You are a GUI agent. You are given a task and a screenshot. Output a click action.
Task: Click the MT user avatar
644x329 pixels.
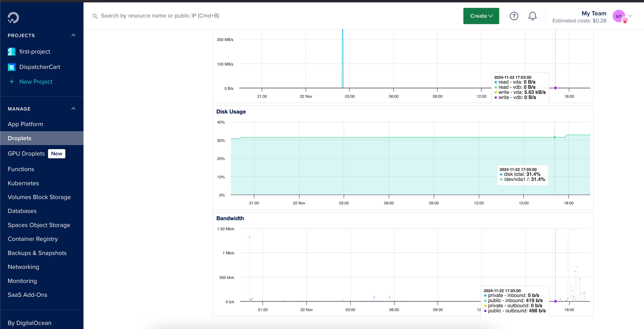[619, 16]
